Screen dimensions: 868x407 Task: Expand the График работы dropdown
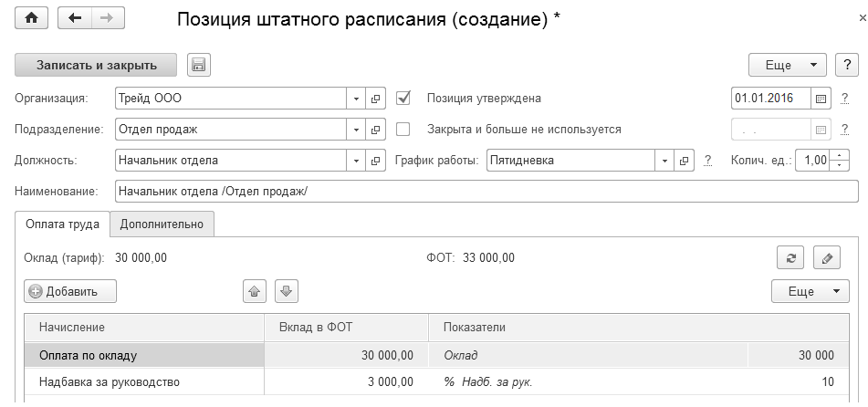pyautogui.click(x=664, y=161)
